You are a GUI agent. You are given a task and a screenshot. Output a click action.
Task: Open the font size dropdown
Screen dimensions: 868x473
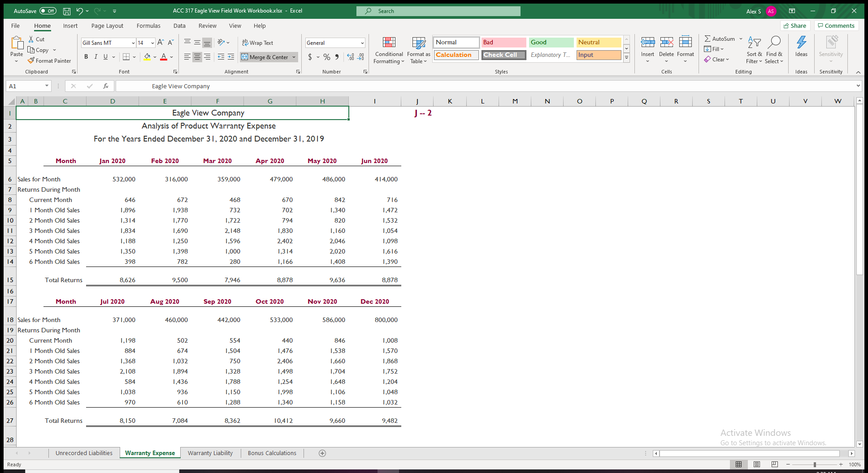[152, 43]
